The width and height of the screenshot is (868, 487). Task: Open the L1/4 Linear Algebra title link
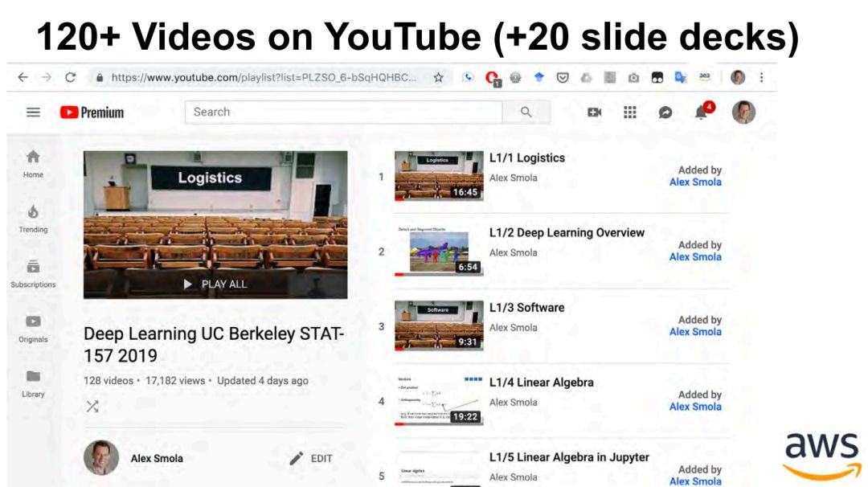point(542,383)
